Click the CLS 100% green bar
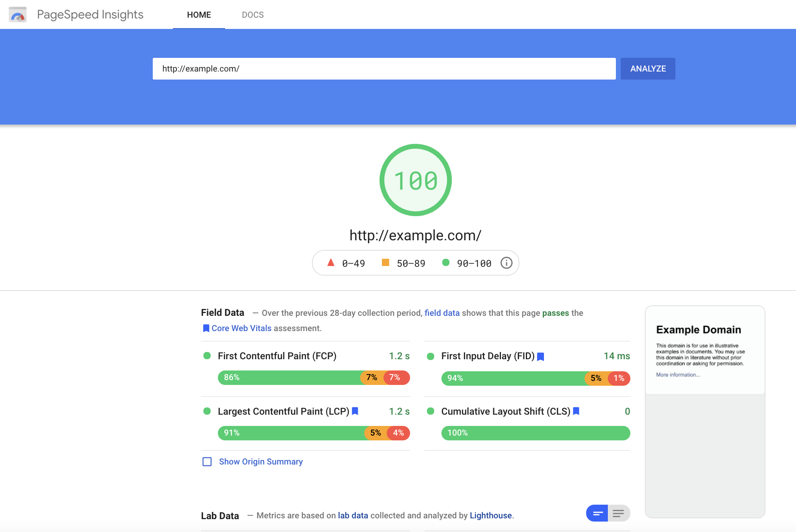 coord(536,433)
